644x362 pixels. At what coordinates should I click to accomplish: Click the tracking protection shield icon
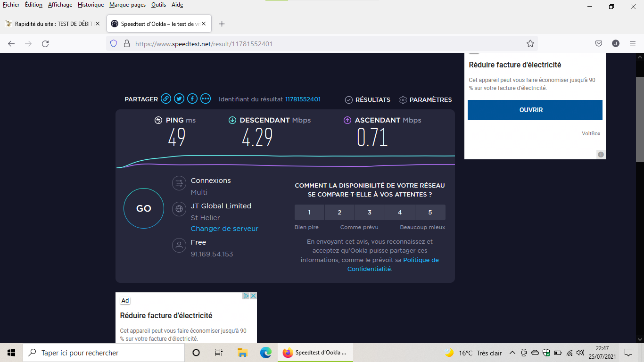(113, 43)
